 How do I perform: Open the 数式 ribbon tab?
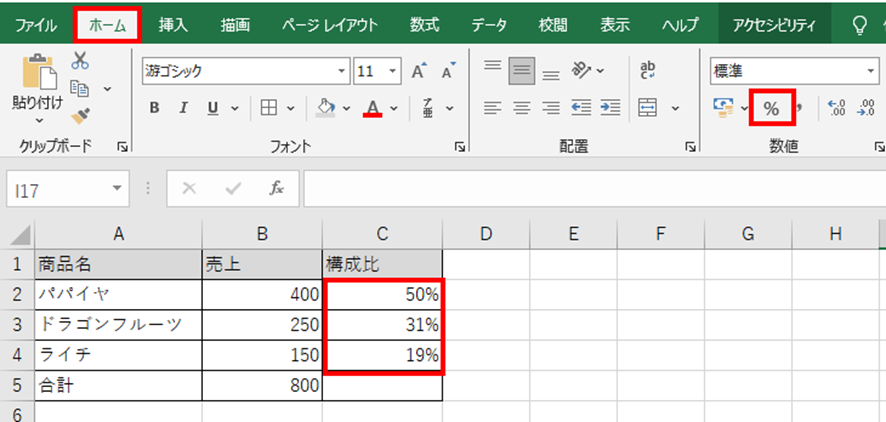click(424, 24)
